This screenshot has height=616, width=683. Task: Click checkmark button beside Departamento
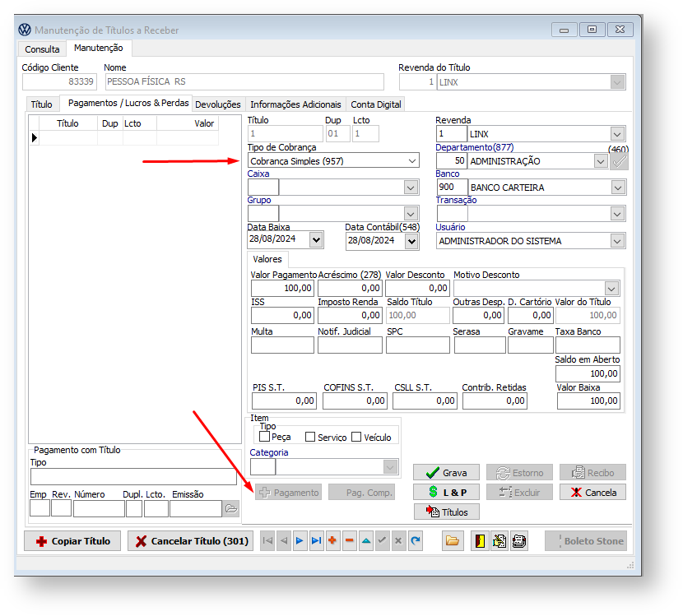(619, 161)
